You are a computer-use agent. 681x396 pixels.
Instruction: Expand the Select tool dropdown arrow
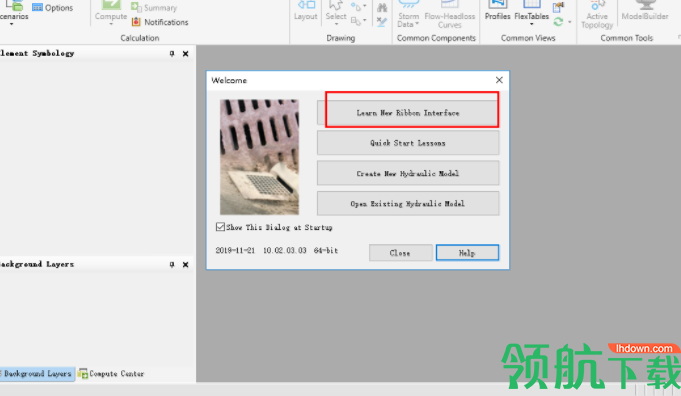point(336,24)
